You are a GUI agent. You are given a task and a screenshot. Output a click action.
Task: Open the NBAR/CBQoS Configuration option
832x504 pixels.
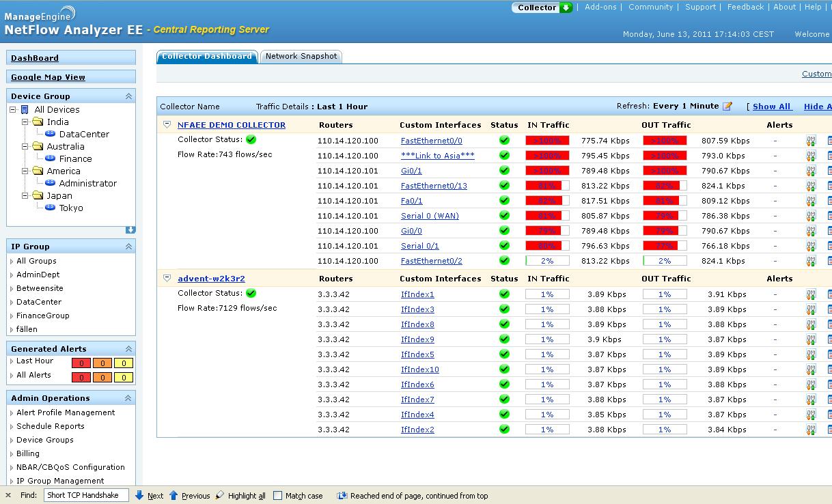click(x=70, y=467)
